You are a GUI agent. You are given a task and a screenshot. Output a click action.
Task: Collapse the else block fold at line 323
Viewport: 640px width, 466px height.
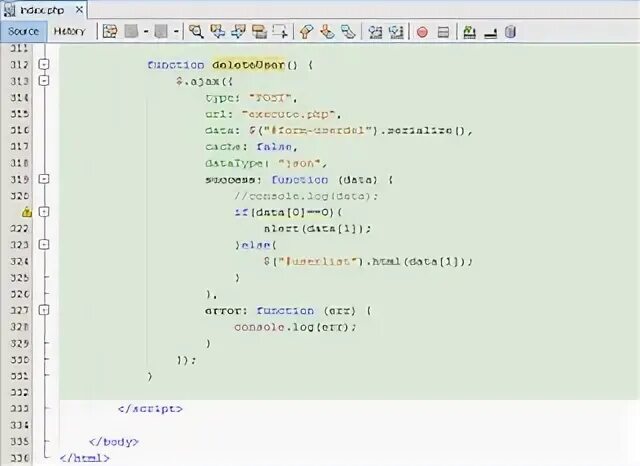point(44,244)
